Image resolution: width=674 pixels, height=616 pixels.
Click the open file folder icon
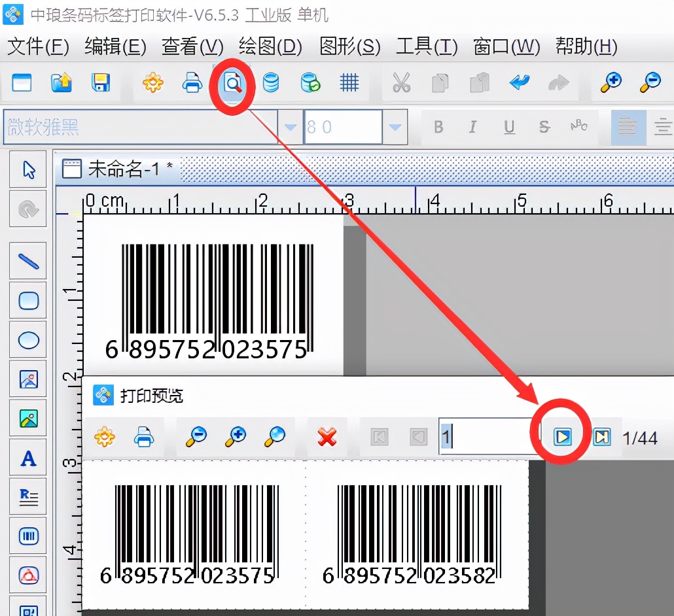coord(61,82)
